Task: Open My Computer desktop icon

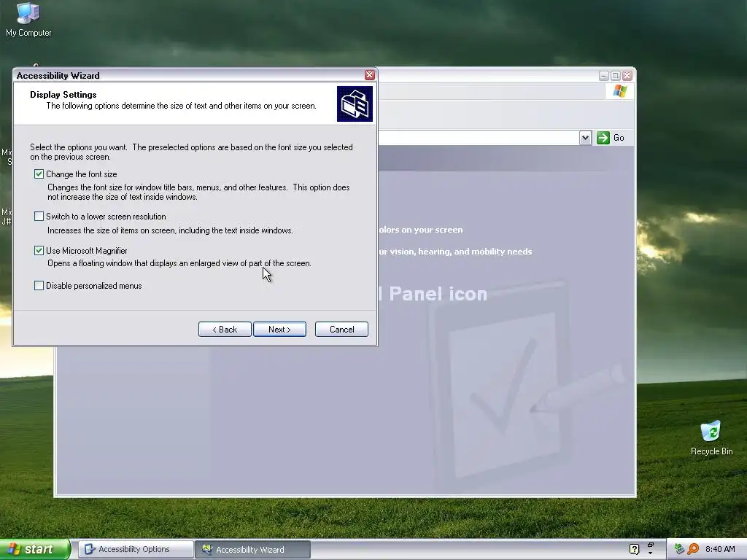Action: coord(28,20)
